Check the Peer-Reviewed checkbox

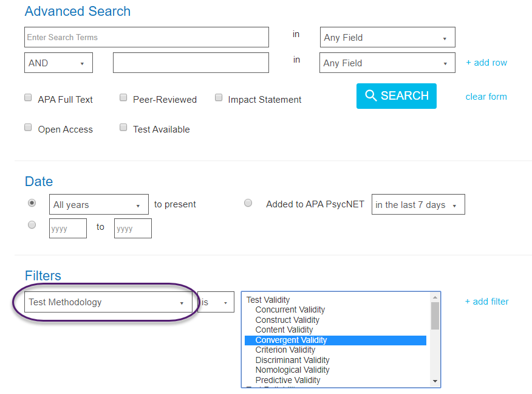tap(123, 98)
